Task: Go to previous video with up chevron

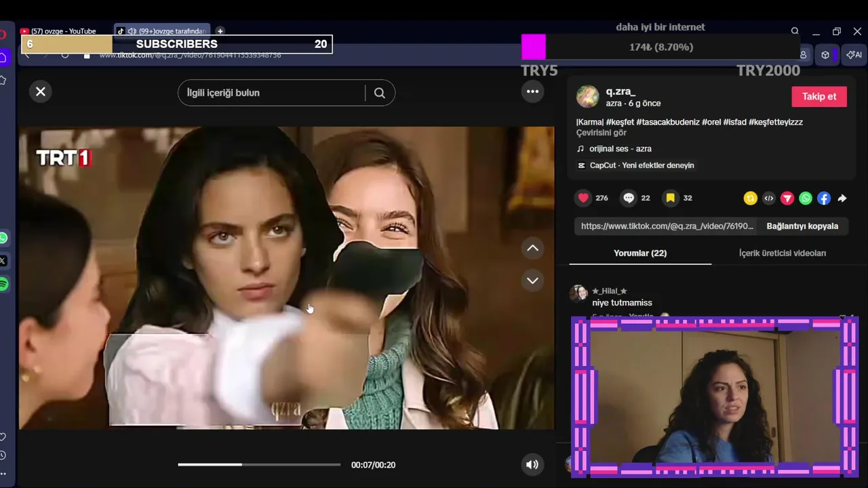Action: click(533, 248)
